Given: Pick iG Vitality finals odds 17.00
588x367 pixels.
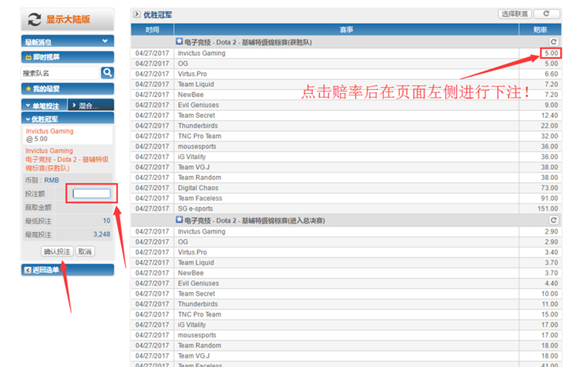Looking at the screenshot, I should click(x=549, y=324).
